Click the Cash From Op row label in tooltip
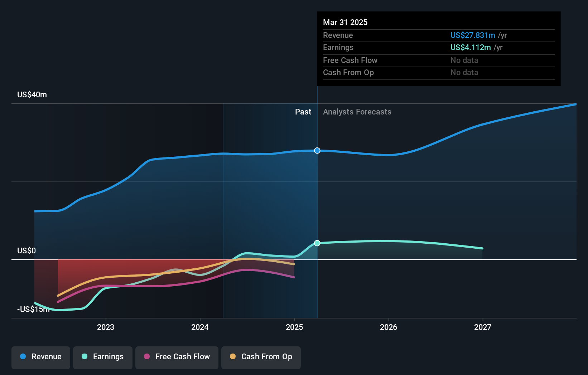This screenshot has width=588, height=375. [348, 72]
